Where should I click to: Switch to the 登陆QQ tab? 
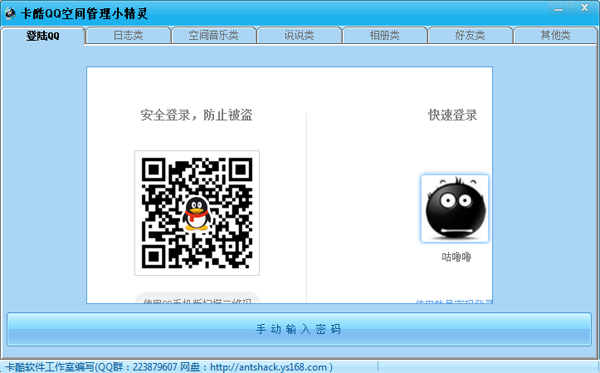42,36
